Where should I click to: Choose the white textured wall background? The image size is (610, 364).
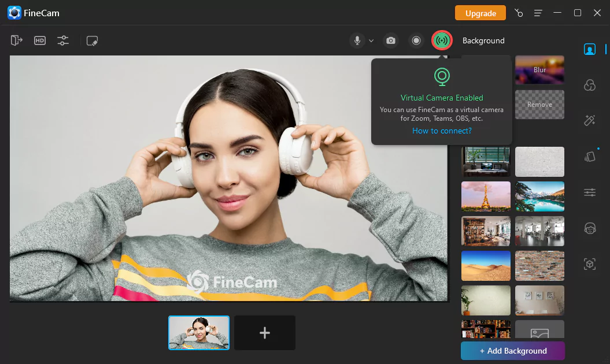(x=539, y=162)
